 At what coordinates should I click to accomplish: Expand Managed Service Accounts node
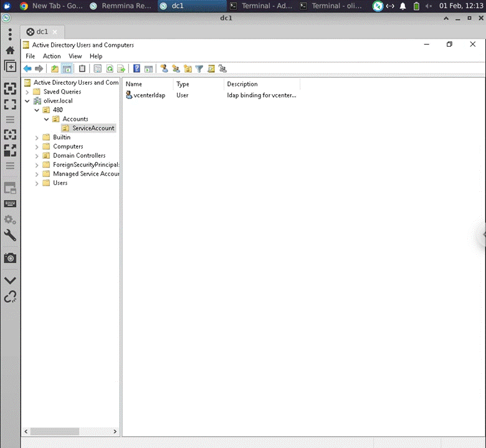(x=37, y=174)
